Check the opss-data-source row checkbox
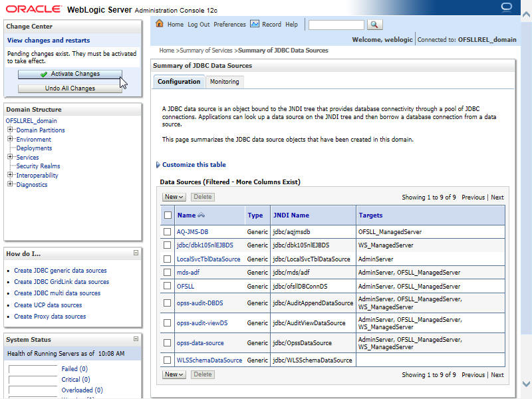The image size is (532, 399). (x=167, y=342)
